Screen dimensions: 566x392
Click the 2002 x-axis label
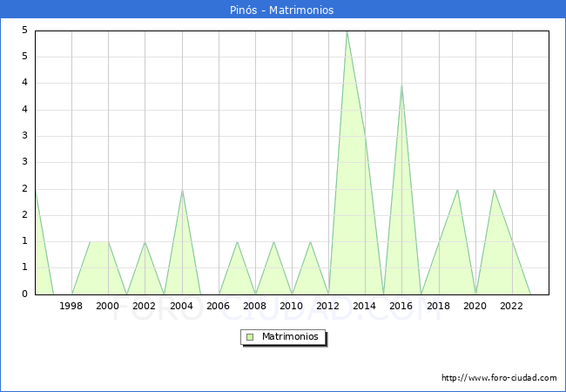pyautogui.click(x=144, y=306)
